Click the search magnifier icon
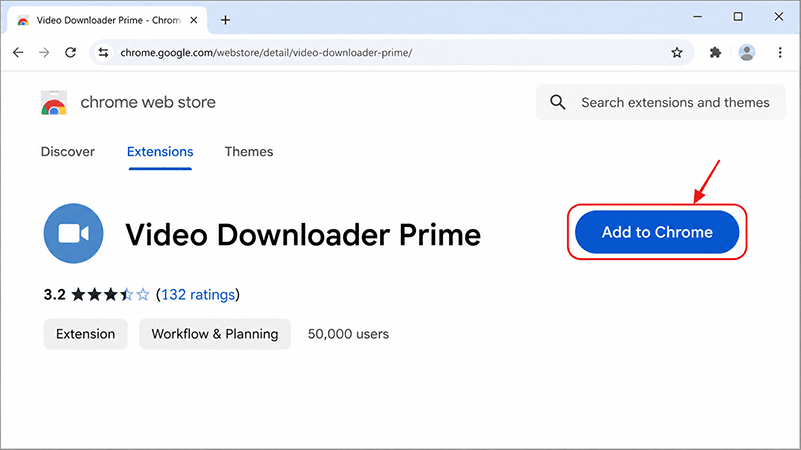The height and width of the screenshot is (450, 801). coord(557,102)
